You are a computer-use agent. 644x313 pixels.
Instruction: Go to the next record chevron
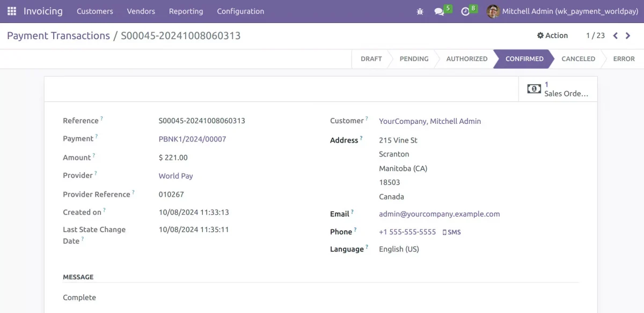pos(628,35)
